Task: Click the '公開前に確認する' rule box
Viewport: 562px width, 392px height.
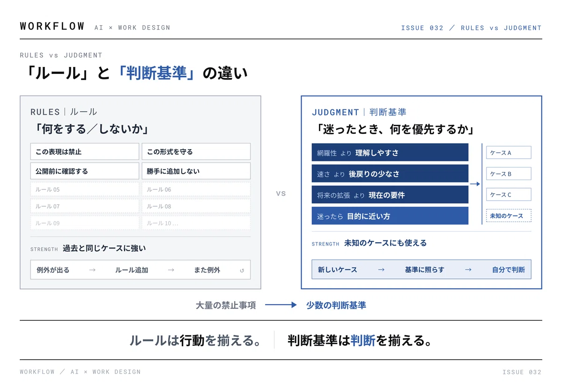Action: (85, 171)
